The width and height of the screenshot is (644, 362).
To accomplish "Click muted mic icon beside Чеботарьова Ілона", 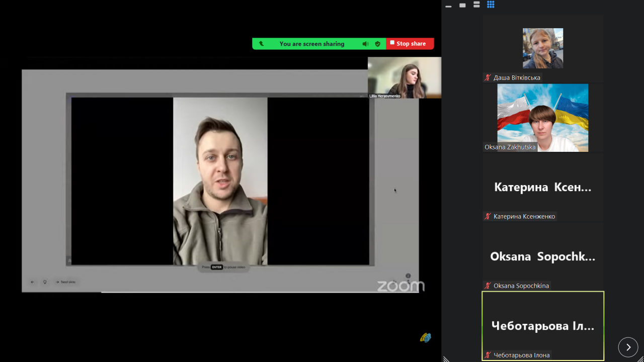I will click(x=488, y=355).
